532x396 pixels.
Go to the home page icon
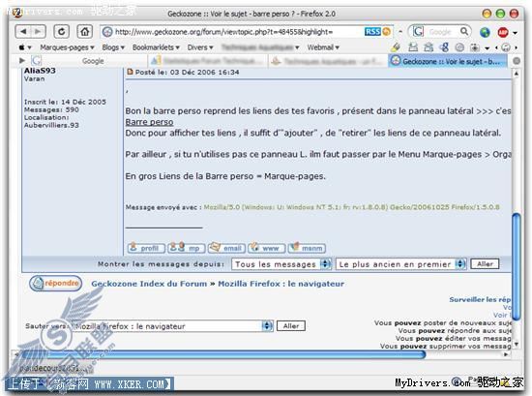tap(84, 32)
